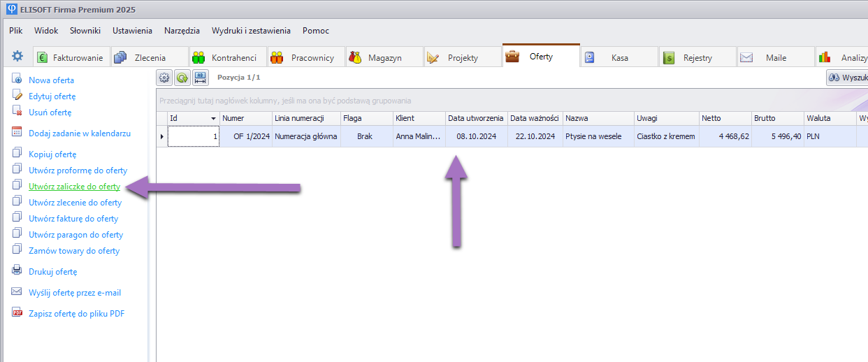Viewport: 868px width, 362px height.
Task: Click the fit column width toolbar icon
Action: tap(201, 78)
